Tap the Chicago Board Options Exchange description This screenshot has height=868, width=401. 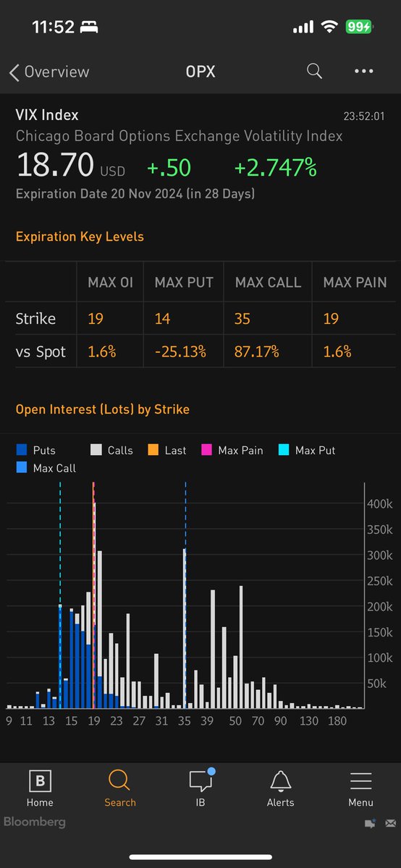click(180, 136)
